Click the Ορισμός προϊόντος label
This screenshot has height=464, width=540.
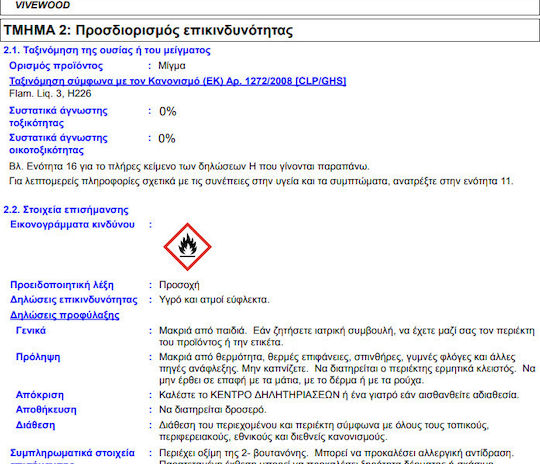(56, 66)
